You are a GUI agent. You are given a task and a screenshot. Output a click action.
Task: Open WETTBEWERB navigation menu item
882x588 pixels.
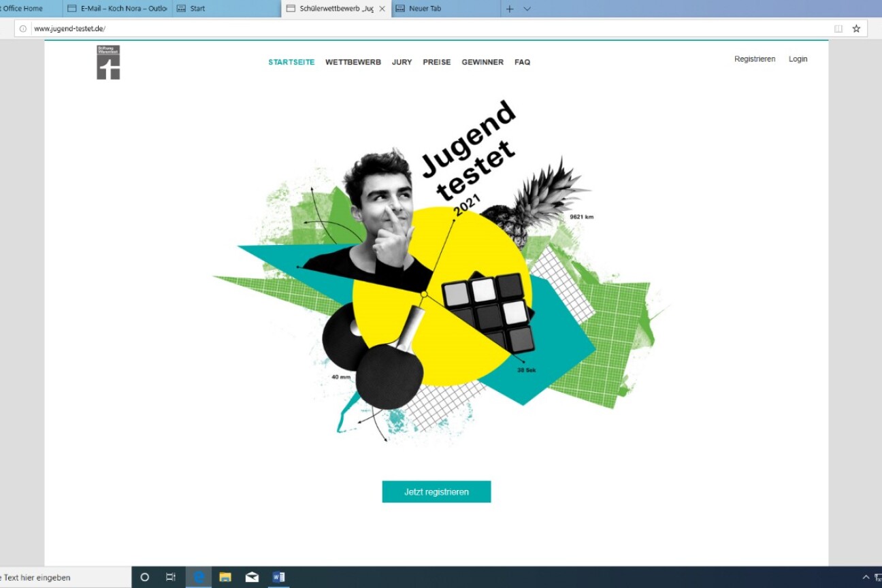[x=353, y=62]
